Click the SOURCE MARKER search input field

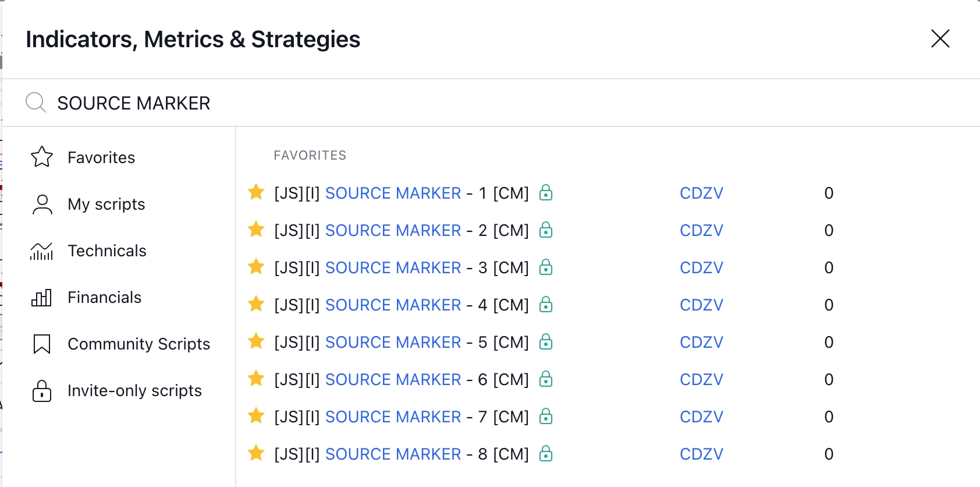(466, 103)
